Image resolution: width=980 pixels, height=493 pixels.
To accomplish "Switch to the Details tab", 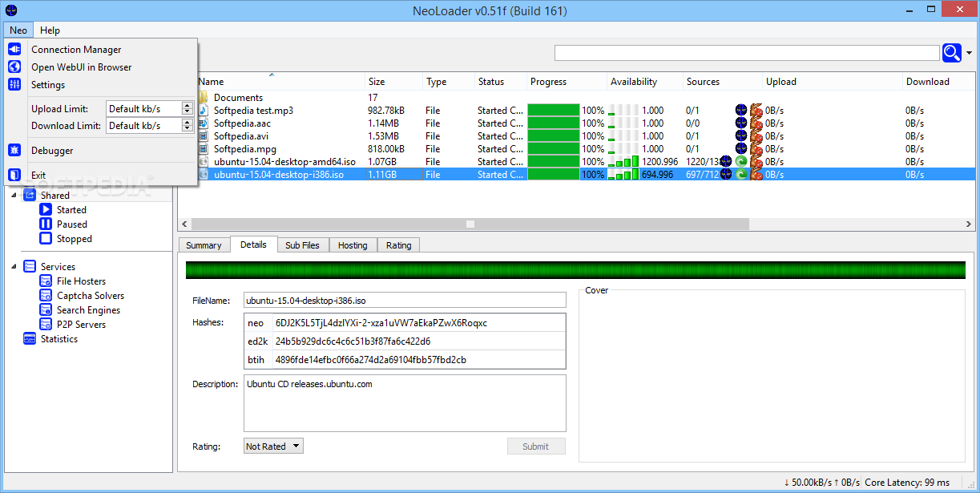I will pos(253,244).
